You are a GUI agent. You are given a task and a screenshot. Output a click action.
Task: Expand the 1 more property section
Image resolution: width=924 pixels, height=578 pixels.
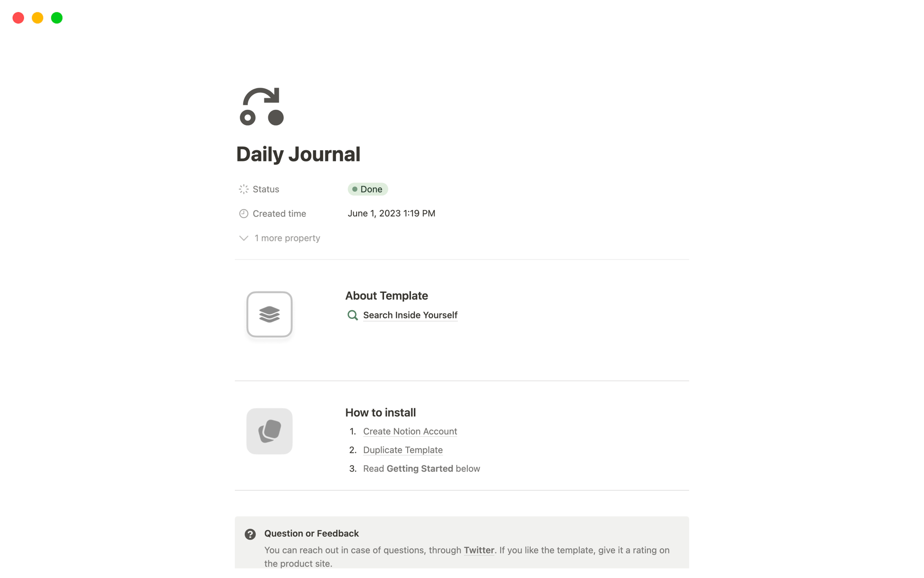coord(280,238)
